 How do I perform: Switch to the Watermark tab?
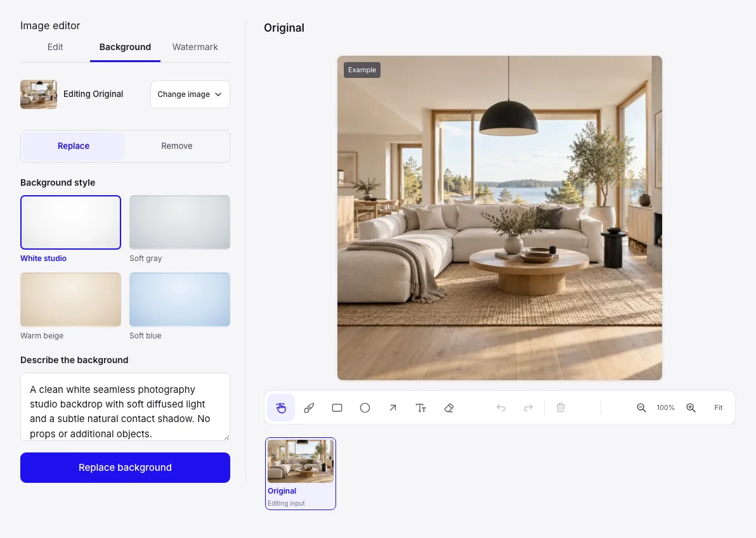tap(195, 47)
